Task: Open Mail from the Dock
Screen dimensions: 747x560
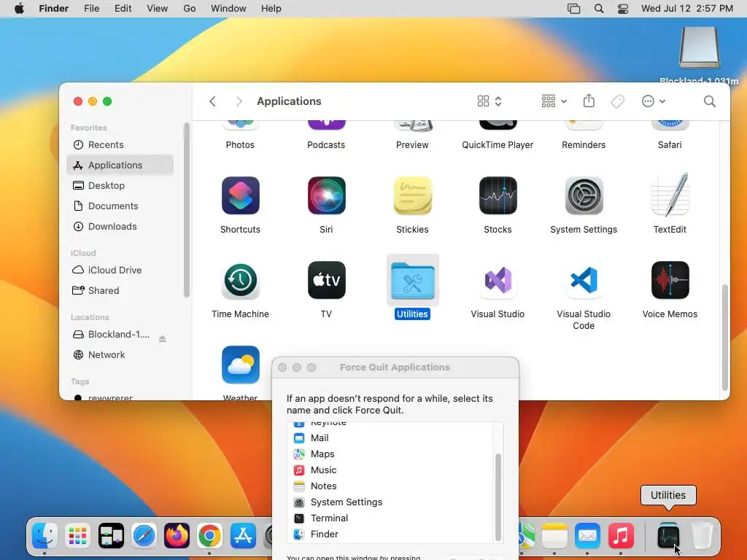Action: (587, 536)
